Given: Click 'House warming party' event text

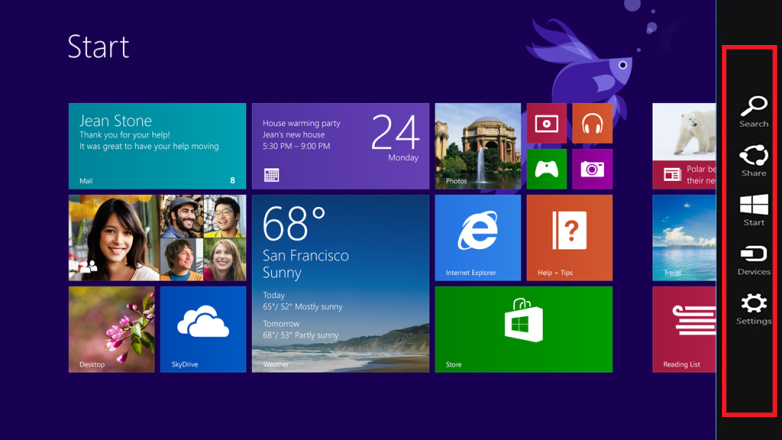Looking at the screenshot, I should coord(301,123).
